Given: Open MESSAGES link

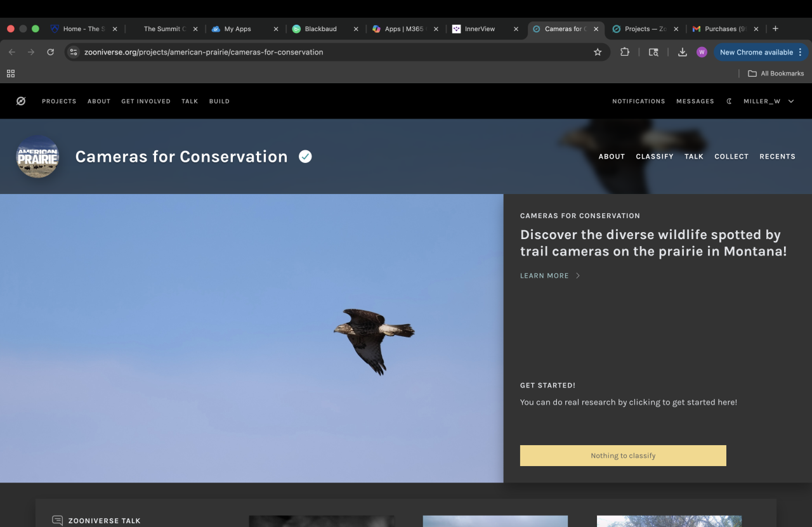Looking at the screenshot, I should pos(695,101).
